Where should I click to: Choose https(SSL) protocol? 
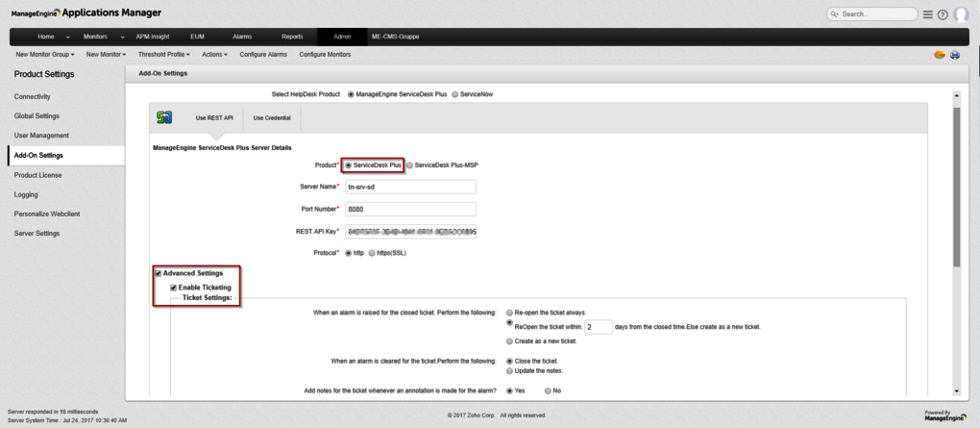(372, 253)
